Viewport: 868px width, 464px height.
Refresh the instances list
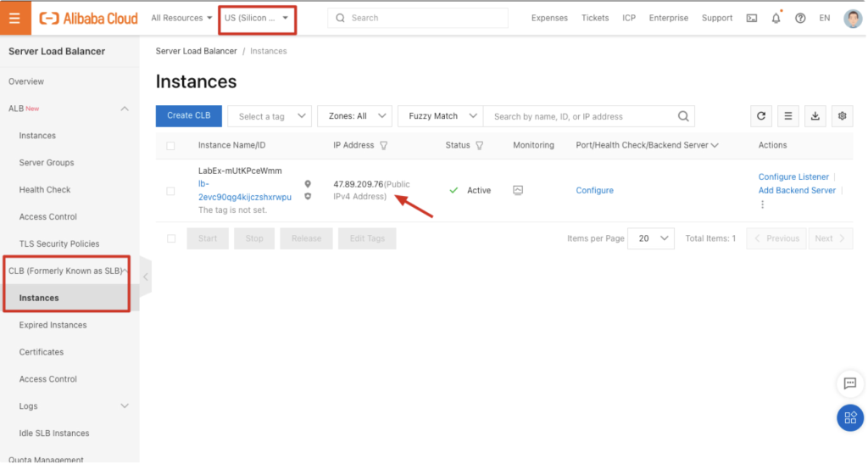(x=761, y=116)
